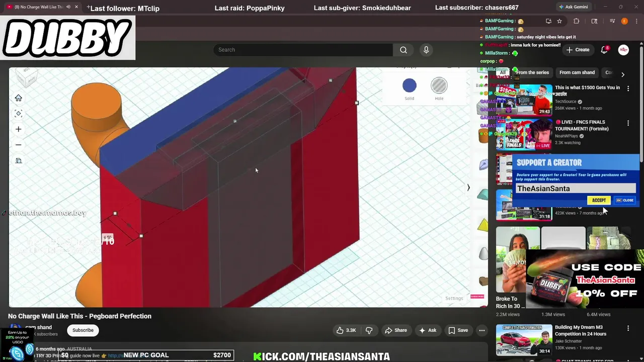Click the Ask button under video

pyautogui.click(x=428, y=330)
